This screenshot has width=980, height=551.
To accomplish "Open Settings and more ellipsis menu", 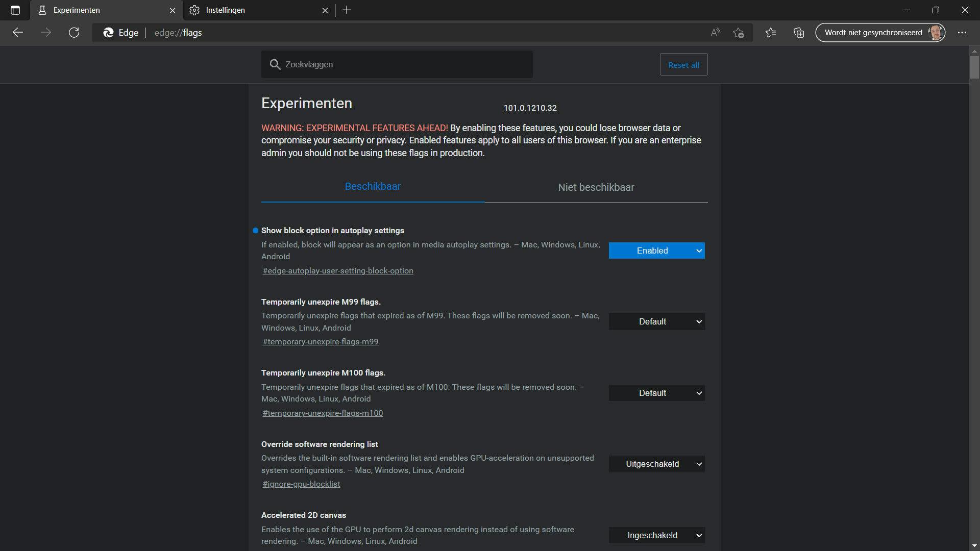I will pyautogui.click(x=962, y=33).
